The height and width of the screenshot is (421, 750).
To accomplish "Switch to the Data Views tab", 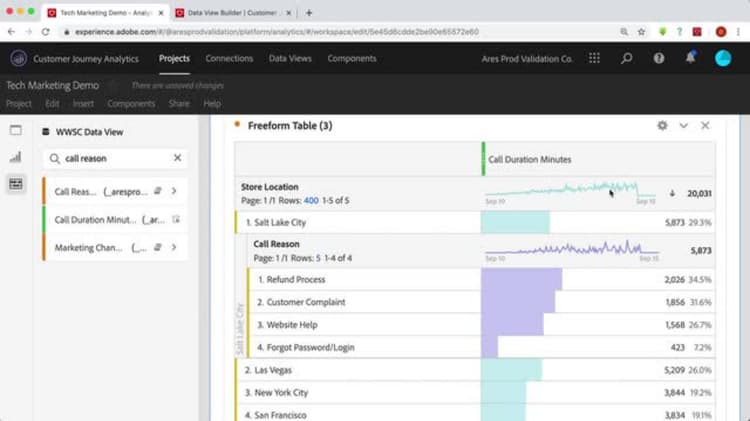I will [290, 58].
